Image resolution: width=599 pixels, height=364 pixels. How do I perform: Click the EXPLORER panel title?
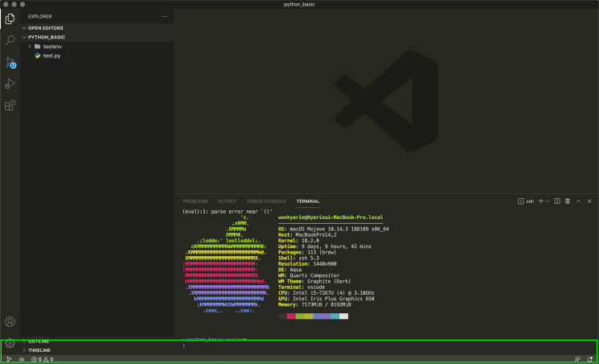tap(40, 16)
